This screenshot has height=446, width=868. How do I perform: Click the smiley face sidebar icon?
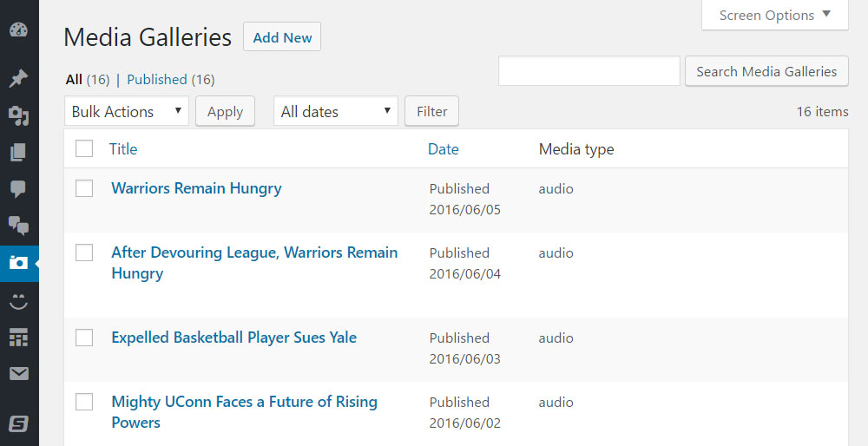(x=18, y=301)
